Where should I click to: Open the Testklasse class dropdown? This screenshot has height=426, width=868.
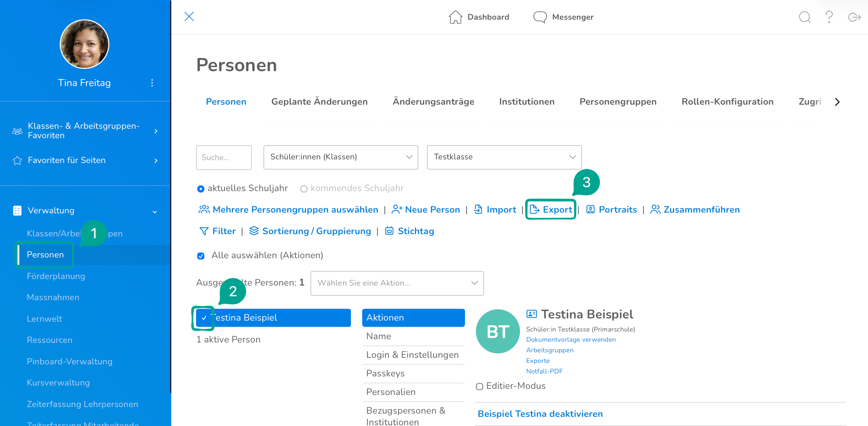point(504,157)
